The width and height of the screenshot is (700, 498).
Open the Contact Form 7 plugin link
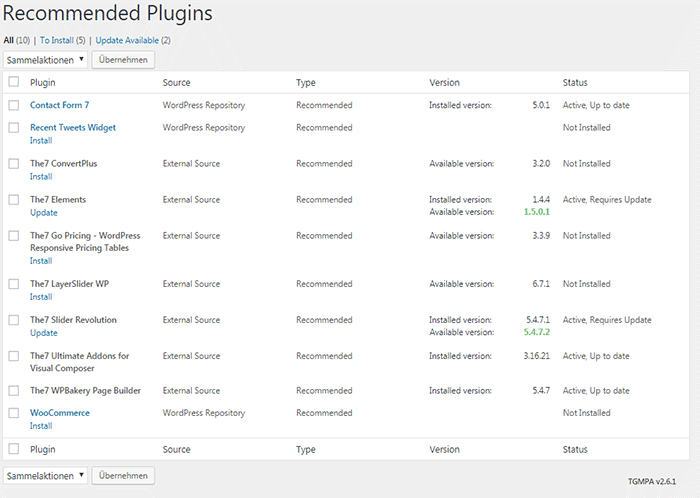point(59,105)
